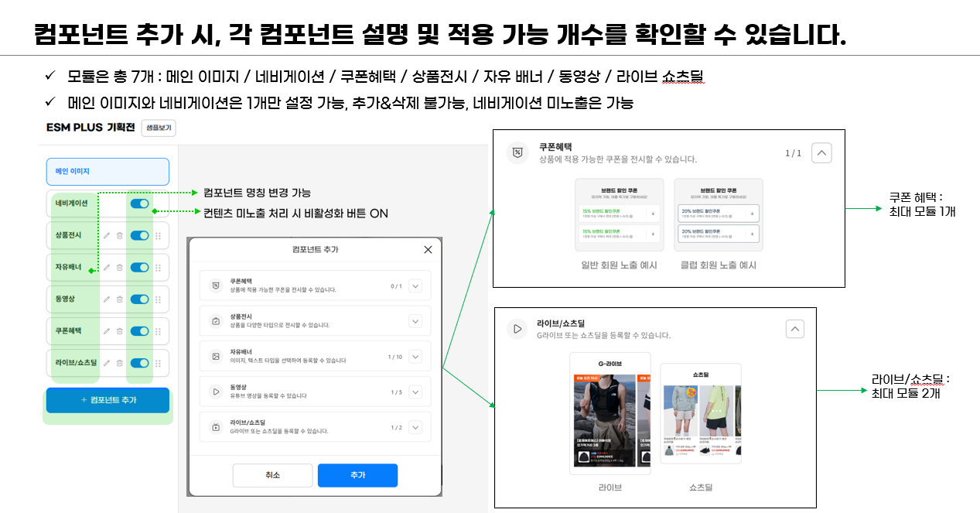Click the drag handle icon for 상품전시
This screenshot has height=513, width=980.
159,235
